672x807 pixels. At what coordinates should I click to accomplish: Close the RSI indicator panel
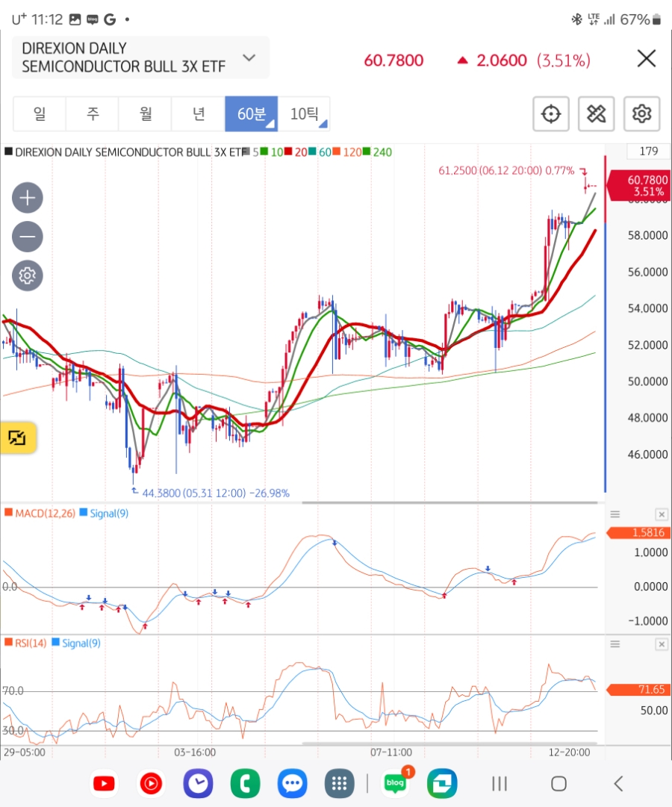tap(662, 644)
